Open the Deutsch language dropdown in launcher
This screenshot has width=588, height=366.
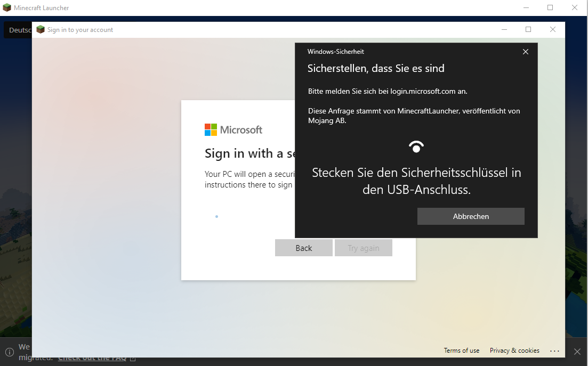click(x=18, y=30)
